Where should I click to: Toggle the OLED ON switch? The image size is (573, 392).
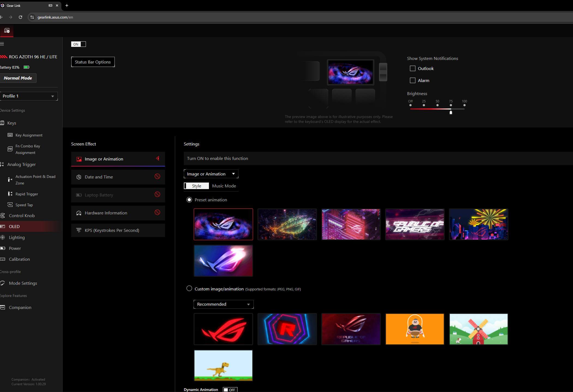pos(79,44)
